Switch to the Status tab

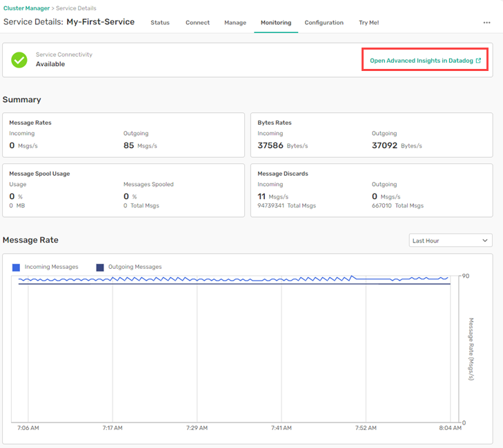160,23
